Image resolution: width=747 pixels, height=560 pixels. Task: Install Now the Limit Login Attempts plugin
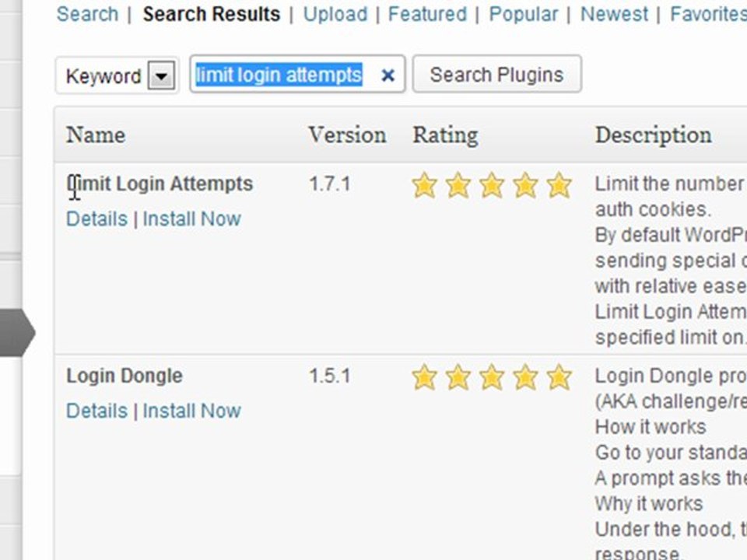[x=192, y=219]
